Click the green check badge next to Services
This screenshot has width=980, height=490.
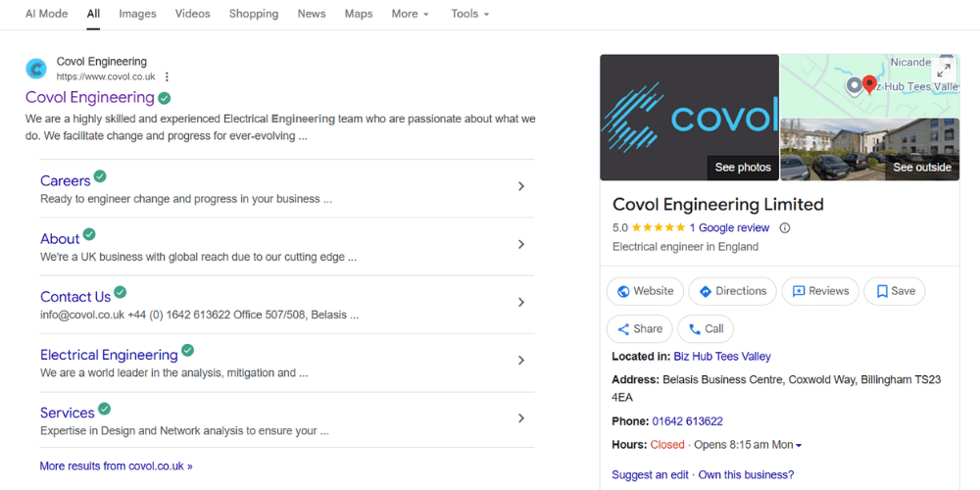tap(104, 409)
